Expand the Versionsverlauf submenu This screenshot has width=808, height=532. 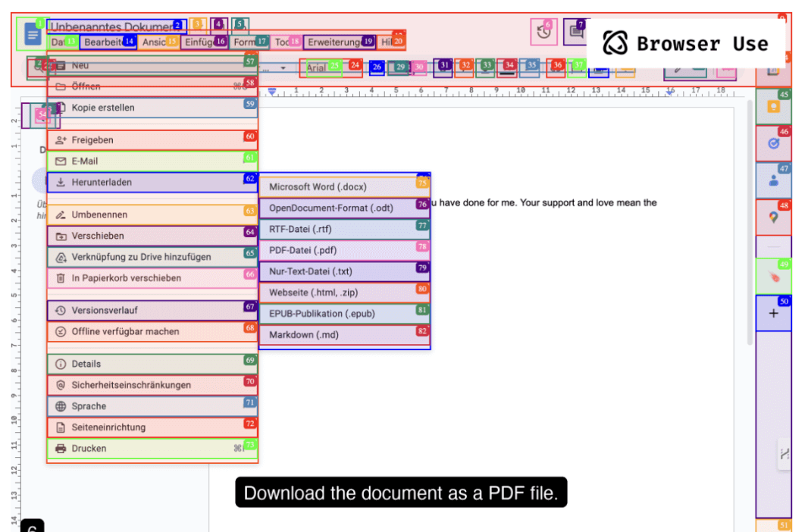tap(152, 311)
